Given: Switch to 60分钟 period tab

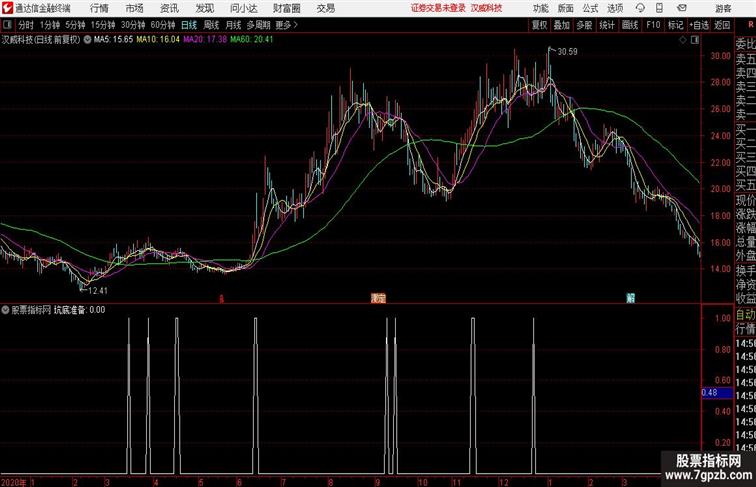Looking at the screenshot, I should click(x=163, y=25).
